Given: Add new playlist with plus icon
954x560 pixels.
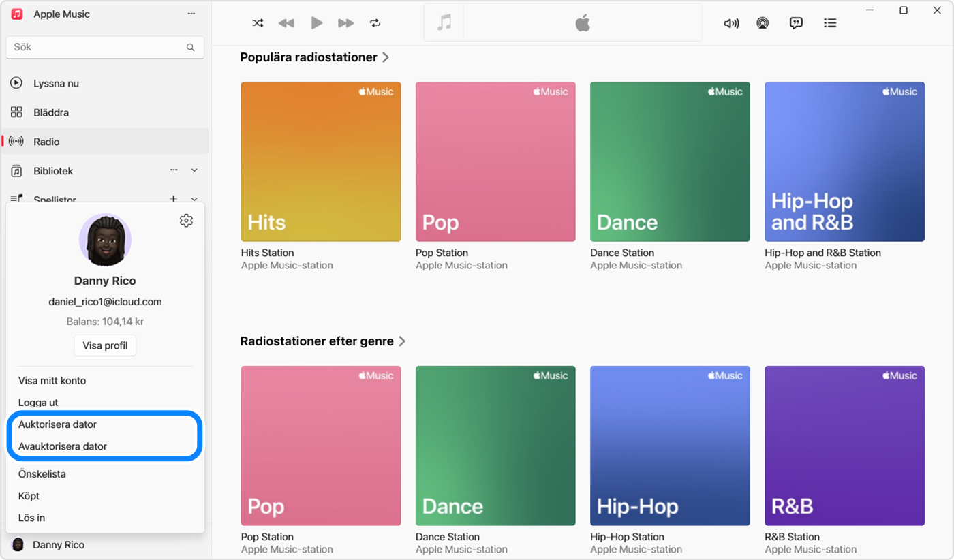Looking at the screenshot, I should 174,199.
